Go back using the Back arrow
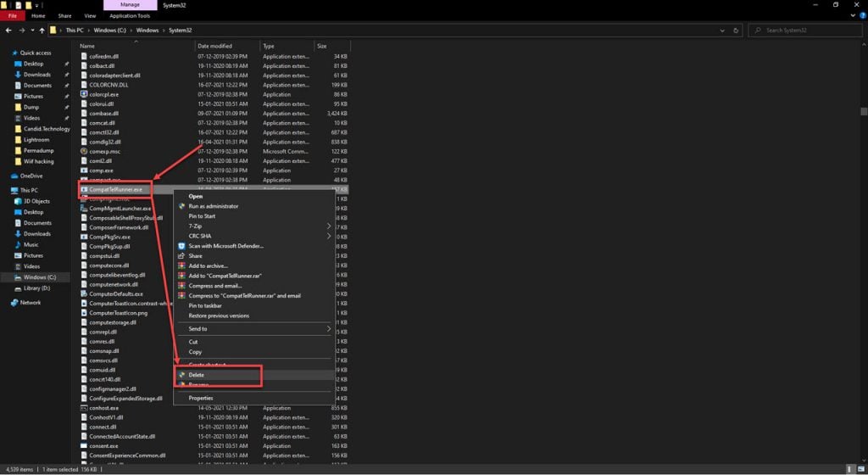This screenshot has height=475, width=868. [8, 31]
